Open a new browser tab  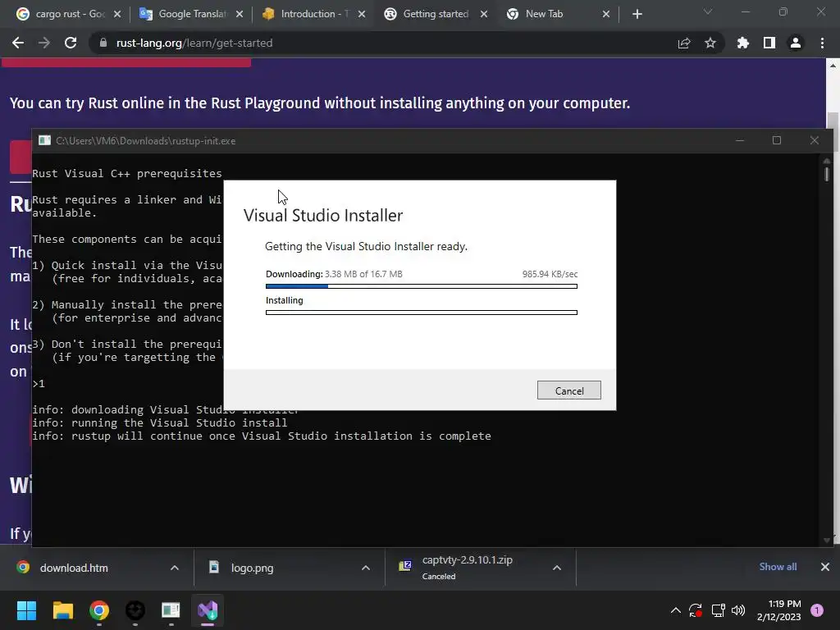click(637, 15)
